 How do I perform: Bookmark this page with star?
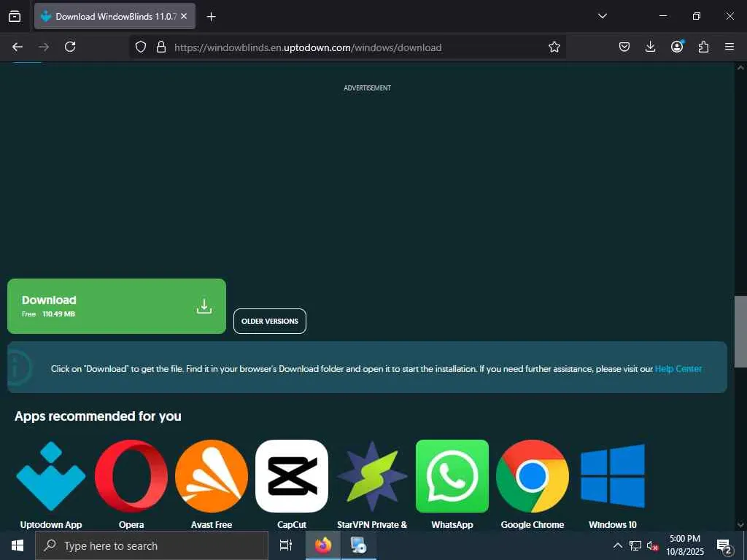click(x=554, y=47)
